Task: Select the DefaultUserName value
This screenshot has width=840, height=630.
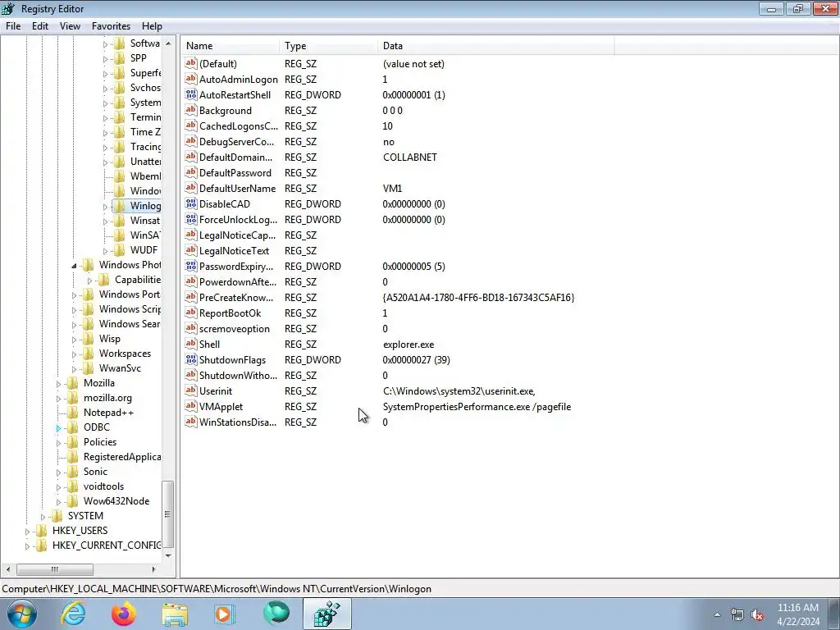Action: pos(237,188)
